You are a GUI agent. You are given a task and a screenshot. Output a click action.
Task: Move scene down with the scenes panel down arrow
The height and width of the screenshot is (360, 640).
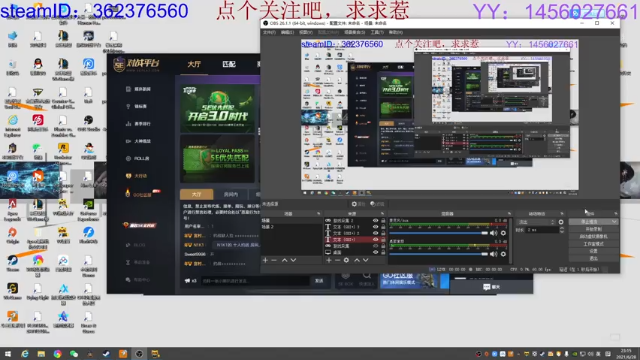coord(293,260)
